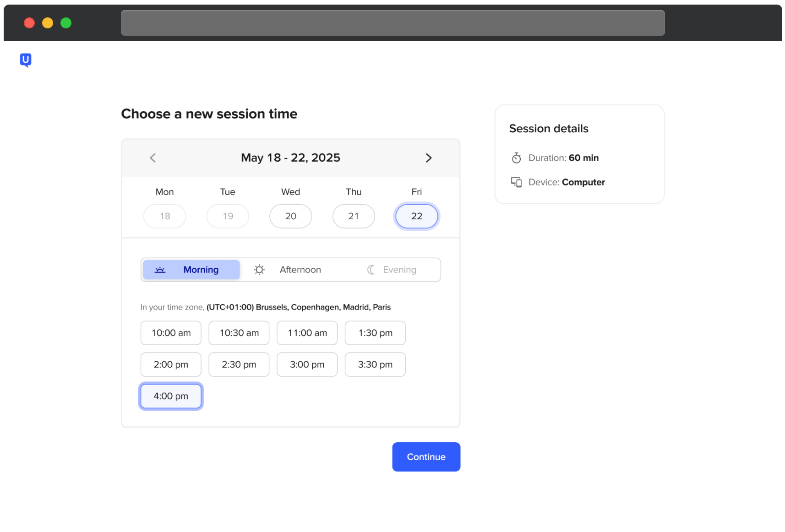Click the moon icon beside Evening
This screenshot has width=785, height=532.
tap(371, 270)
